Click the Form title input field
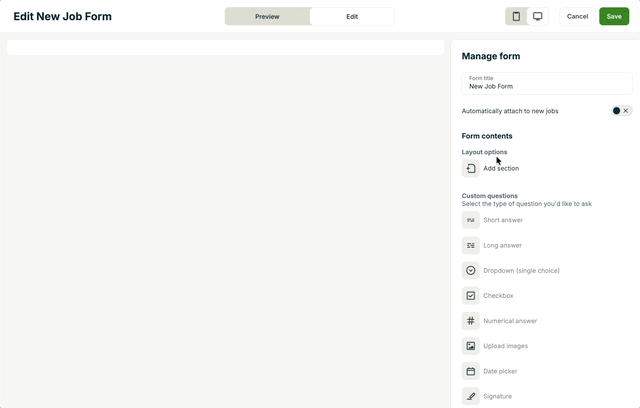 (x=547, y=83)
